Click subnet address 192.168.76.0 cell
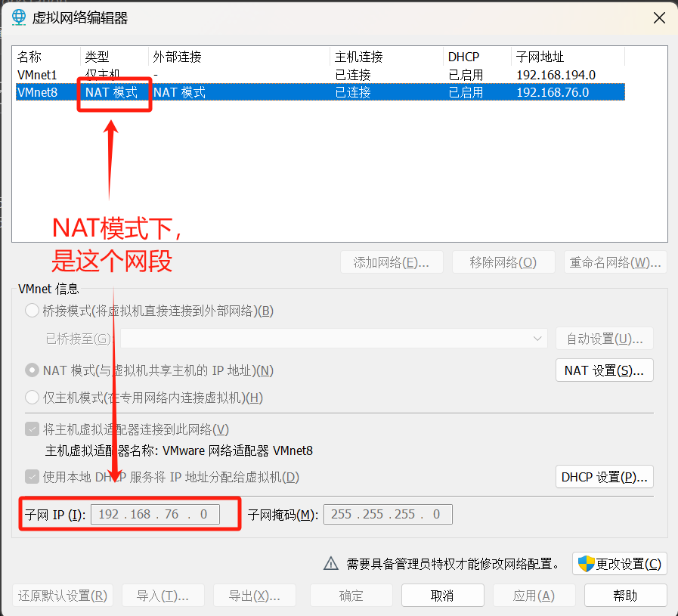The height and width of the screenshot is (616, 678). (553, 92)
